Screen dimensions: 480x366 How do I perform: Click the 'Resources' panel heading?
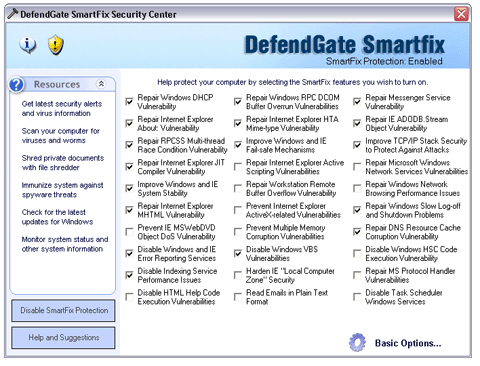57,84
